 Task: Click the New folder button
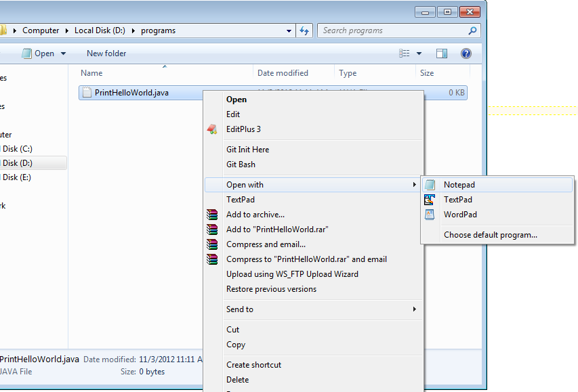coord(106,53)
